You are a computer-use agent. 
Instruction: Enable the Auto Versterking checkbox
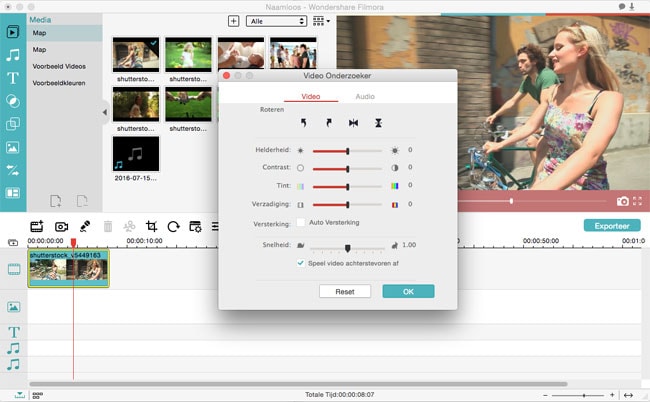pyautogui.click(x=301, y=222)
